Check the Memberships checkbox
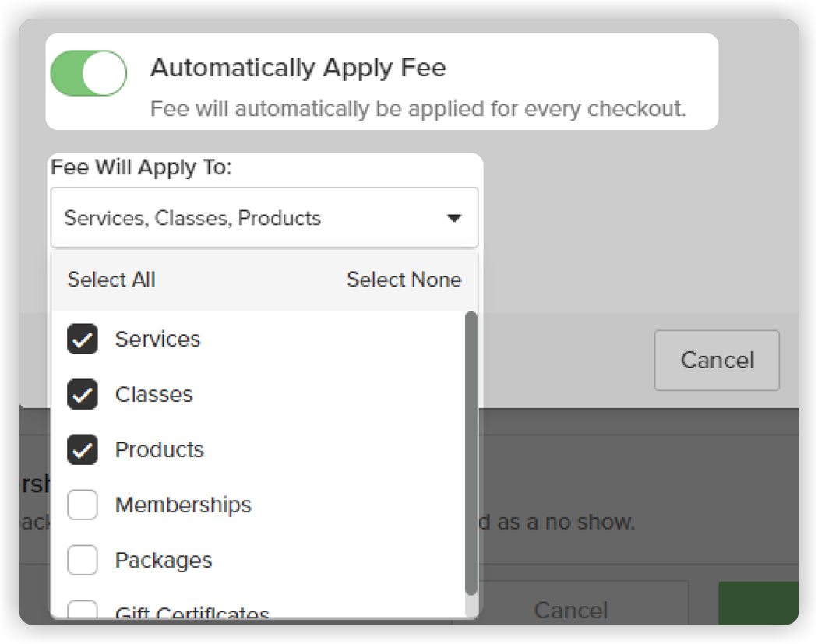 coord(83,505)
